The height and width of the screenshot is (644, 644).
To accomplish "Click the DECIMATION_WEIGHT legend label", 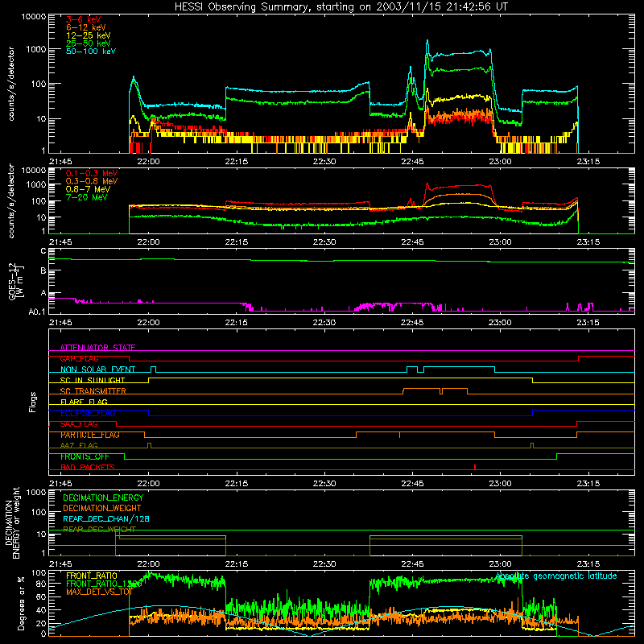I will [x=102, y=508].
